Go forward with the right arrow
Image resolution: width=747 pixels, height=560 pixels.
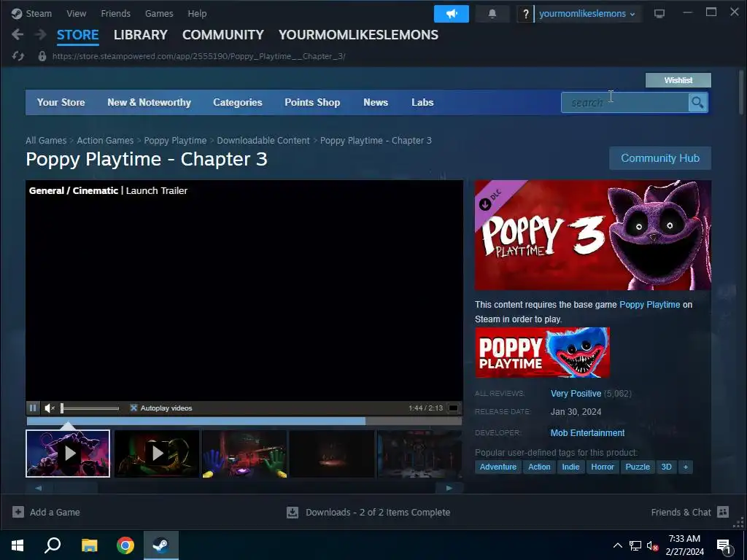coord(41,34)
